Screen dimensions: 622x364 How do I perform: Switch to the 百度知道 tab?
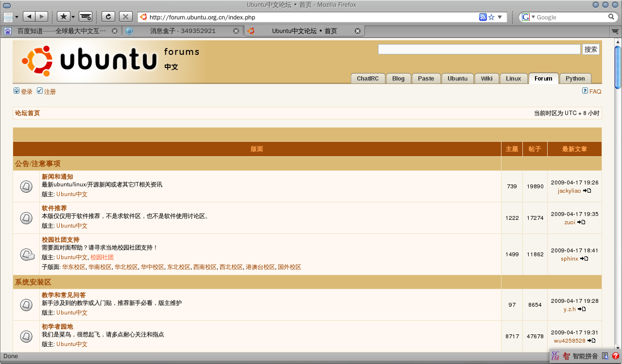(61, 31)
